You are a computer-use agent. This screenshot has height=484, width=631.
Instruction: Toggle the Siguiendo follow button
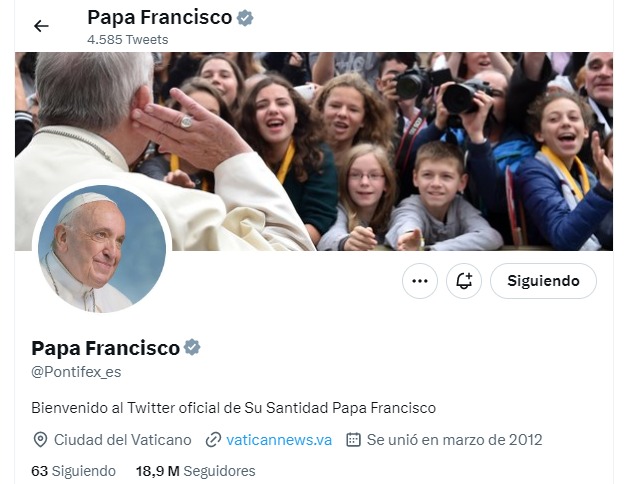click(543, 281)
